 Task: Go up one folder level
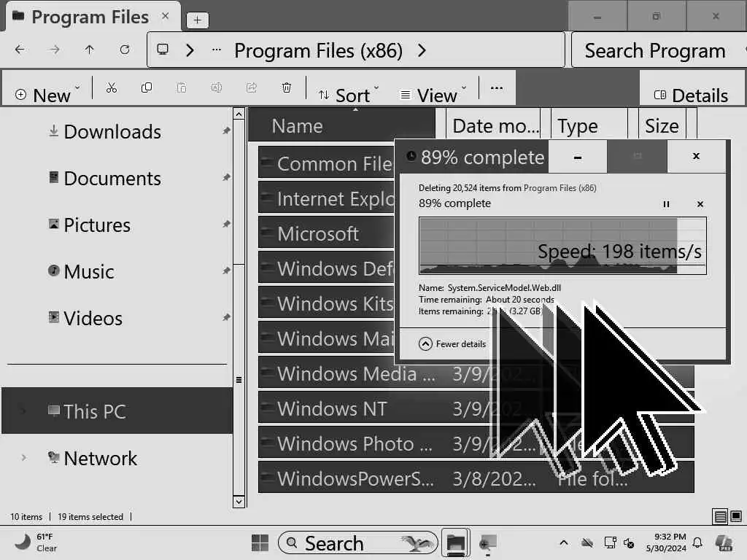(x=89, y=49)
